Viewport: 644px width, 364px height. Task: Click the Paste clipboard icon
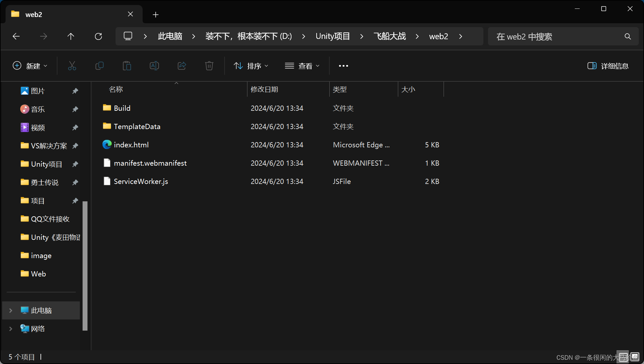tap(127, 66)
